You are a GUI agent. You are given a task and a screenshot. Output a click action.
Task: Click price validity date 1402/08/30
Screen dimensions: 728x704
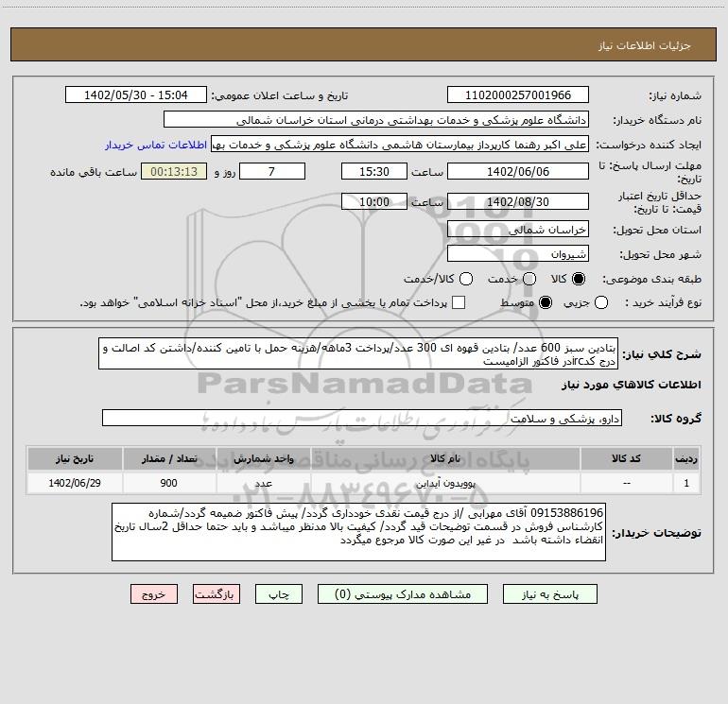[518, 202]
